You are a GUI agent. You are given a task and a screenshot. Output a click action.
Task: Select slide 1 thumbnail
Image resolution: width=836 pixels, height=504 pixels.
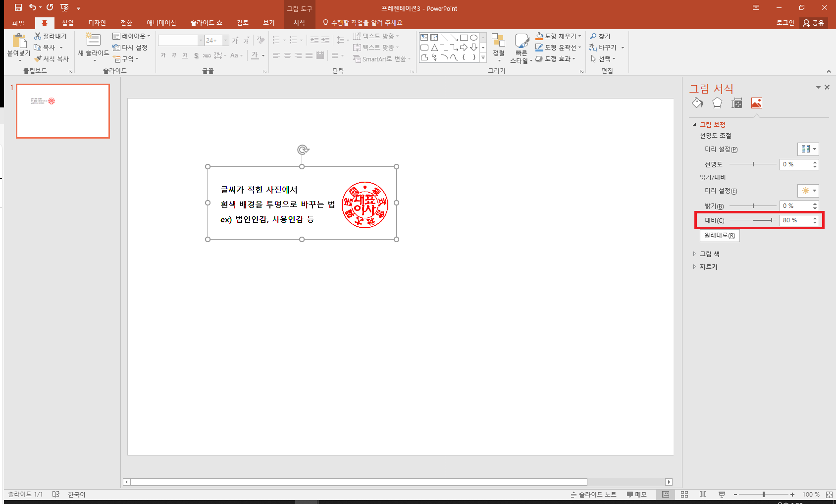pyautogui.click(x=63, y=111)
